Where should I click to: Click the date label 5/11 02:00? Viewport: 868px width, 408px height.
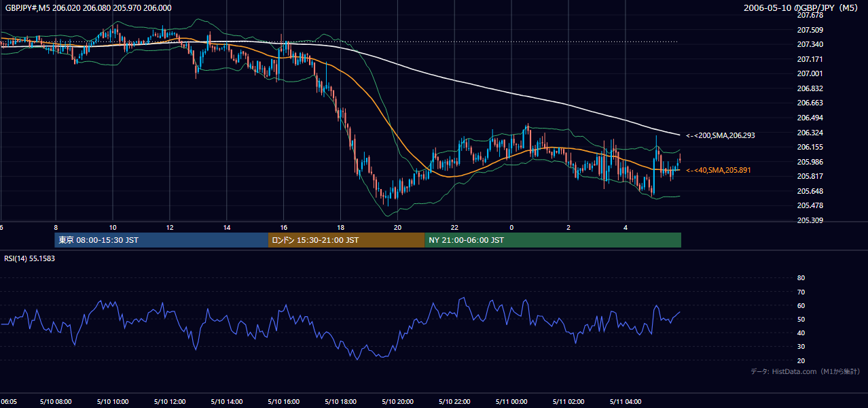point(569,401)
